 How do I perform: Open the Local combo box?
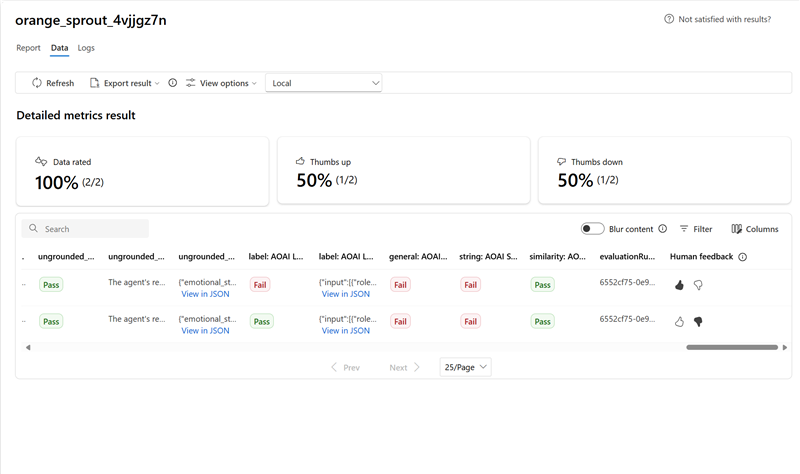coord(323,83)
